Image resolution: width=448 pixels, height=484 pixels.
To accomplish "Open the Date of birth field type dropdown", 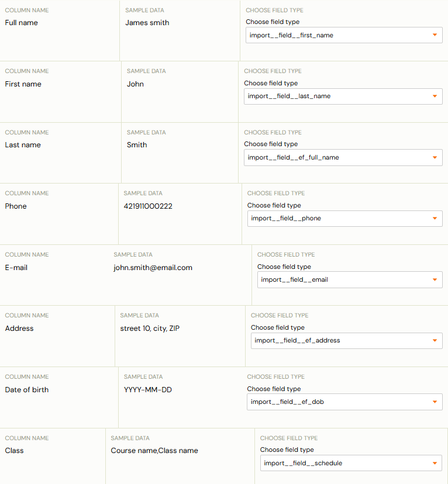I will (344, 402).
